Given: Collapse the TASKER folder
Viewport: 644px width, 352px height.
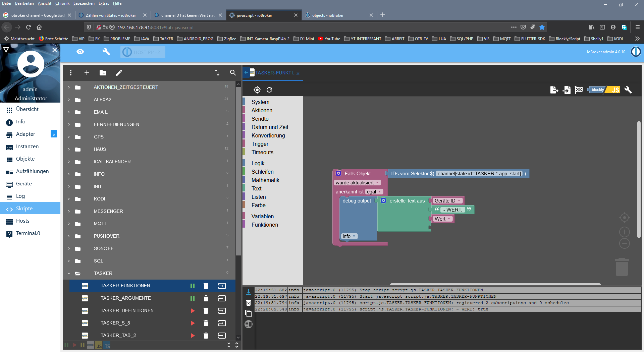Looking at the screenshot, I should (x=69, y=273).
